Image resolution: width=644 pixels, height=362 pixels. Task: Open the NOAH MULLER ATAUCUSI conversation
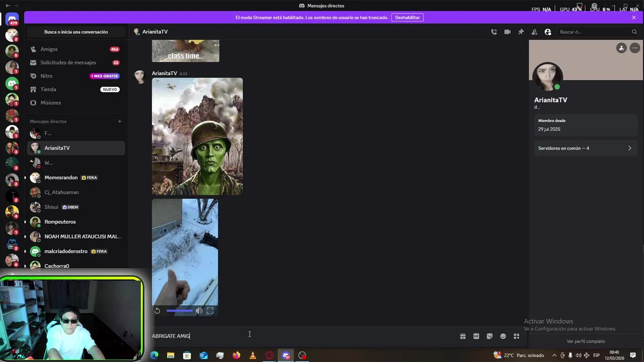[x=76, y=236]
